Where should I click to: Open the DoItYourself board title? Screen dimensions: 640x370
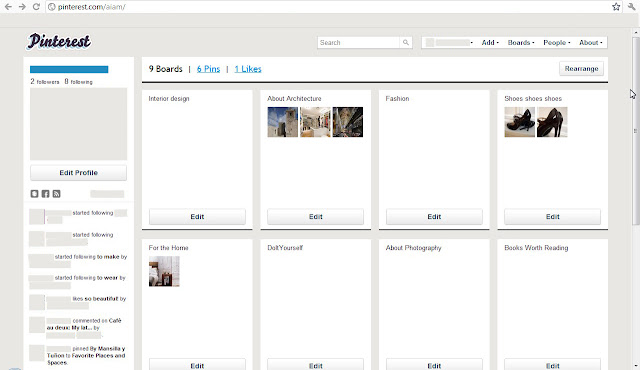(x=285, y=248)
